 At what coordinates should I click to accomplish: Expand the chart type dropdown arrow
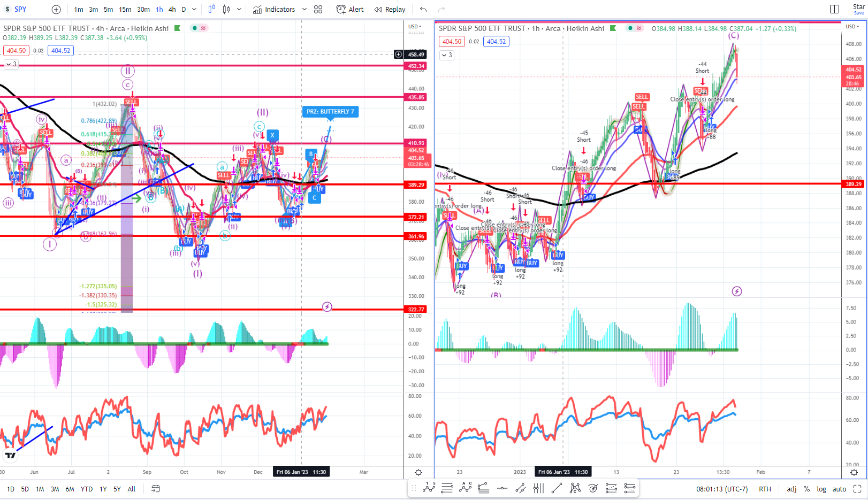click(x=239, y=9)
